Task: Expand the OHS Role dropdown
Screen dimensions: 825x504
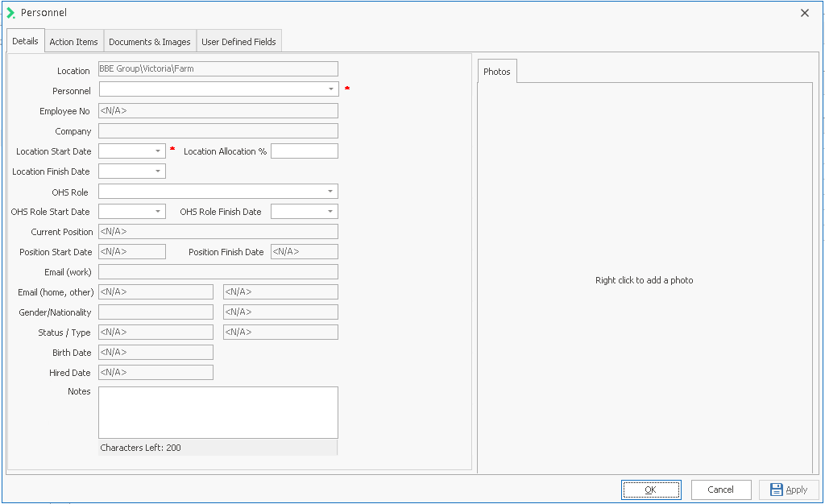Action: pos(330,191)
